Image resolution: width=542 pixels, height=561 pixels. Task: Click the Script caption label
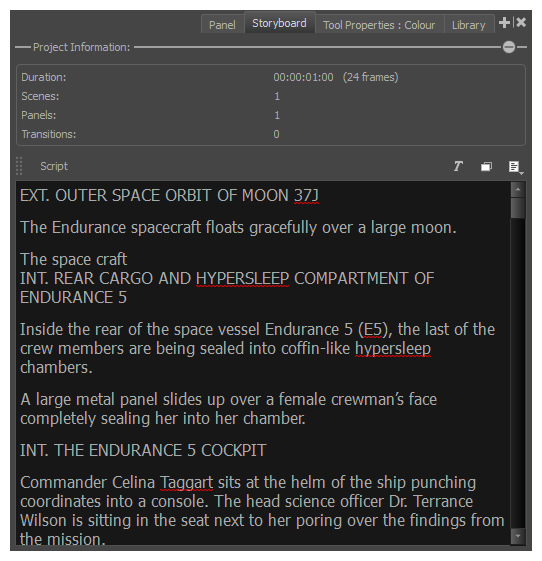coord(54,166)
